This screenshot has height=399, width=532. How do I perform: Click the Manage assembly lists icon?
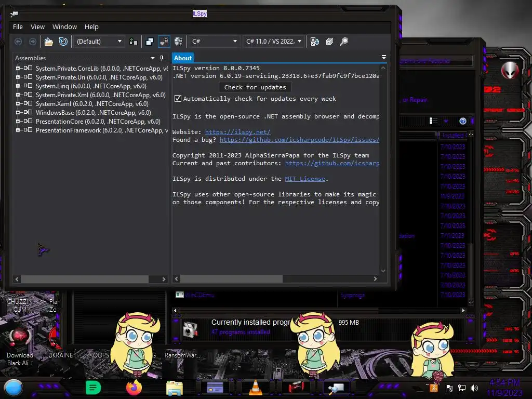click(134, 42)
